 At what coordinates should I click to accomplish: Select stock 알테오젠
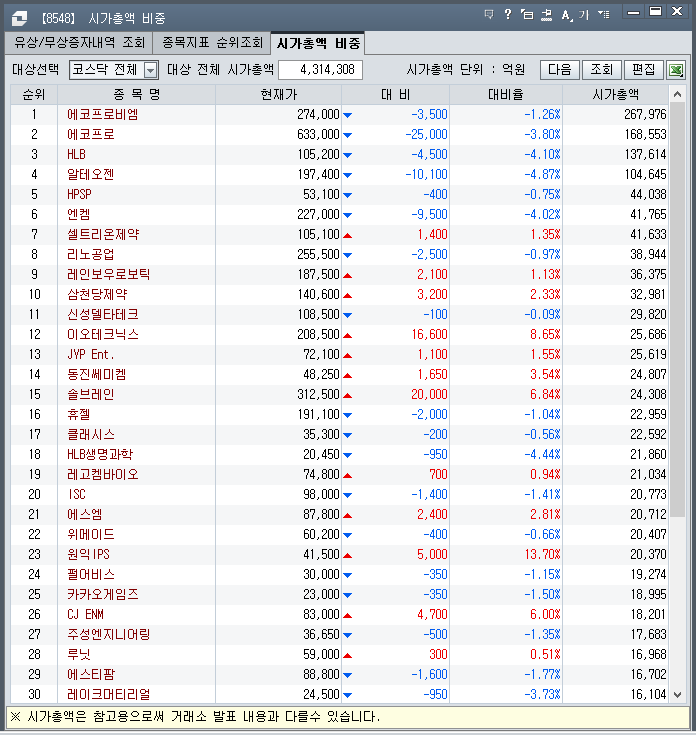click(90, 174)
